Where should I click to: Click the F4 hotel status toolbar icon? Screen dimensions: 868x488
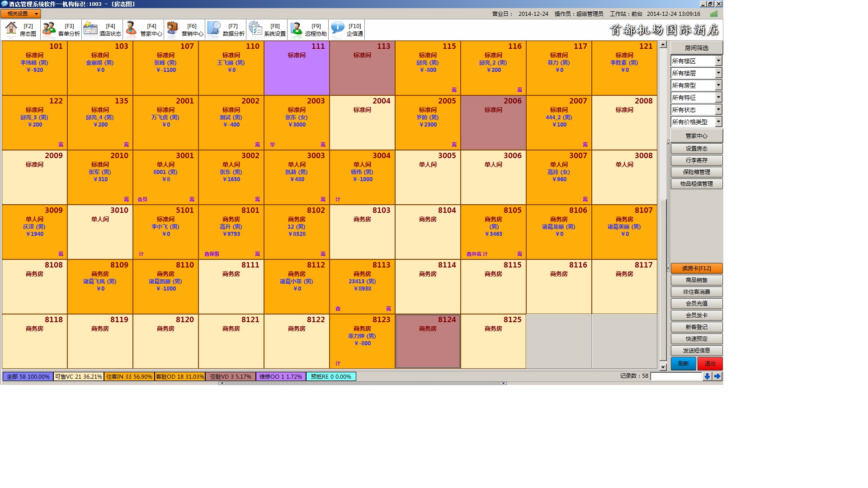tap(90, 29)
